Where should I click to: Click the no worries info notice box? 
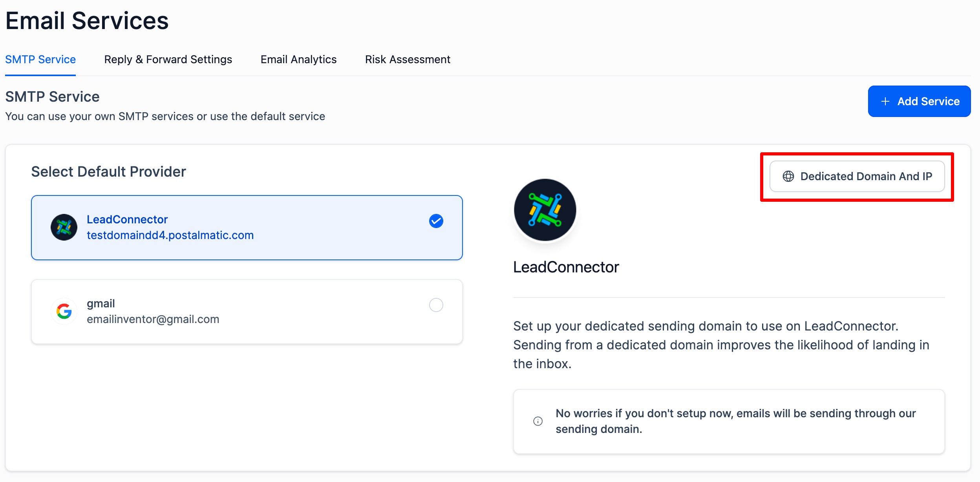(x=729, y=421)
